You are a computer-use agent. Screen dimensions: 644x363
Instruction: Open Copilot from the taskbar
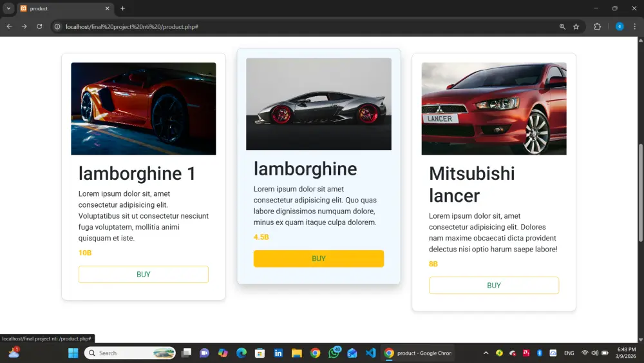pyautogui.click(x=223, y=353)
